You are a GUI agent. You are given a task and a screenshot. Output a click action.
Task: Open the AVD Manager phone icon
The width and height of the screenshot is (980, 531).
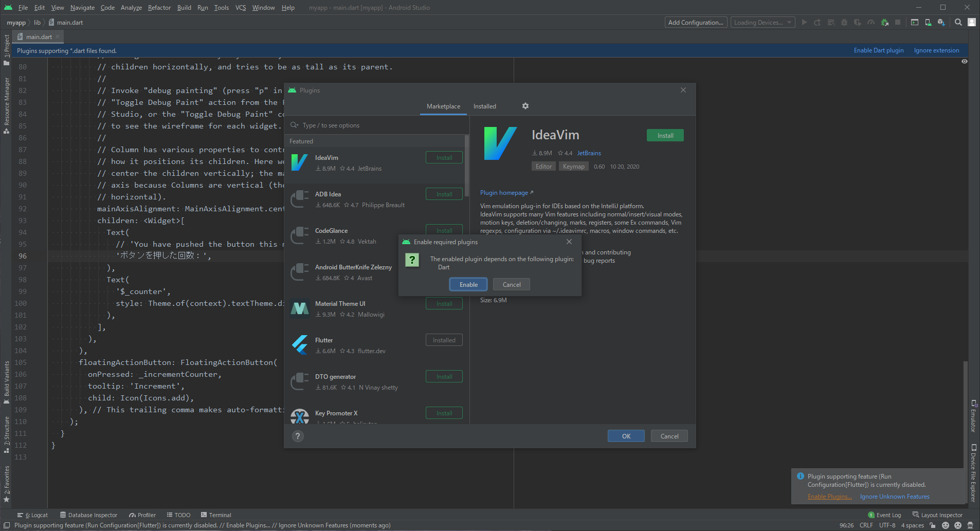(x=928, y=23)
